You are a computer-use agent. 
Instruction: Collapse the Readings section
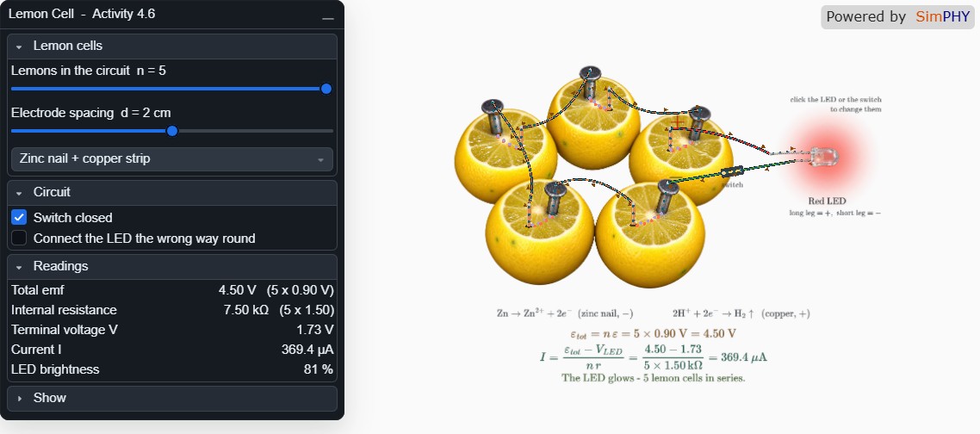(172, 266)
